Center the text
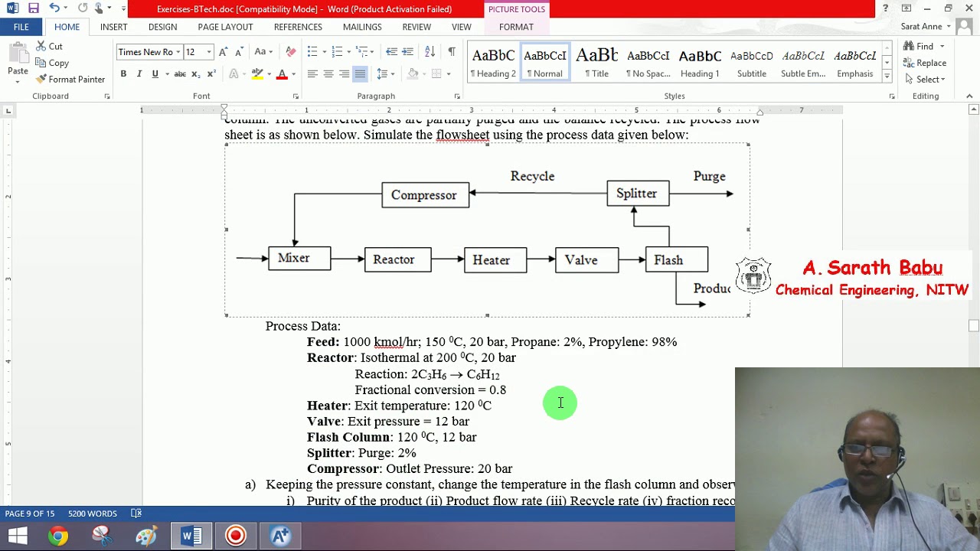The width and height of the screenshot is (980, 551). pyautogui.click(x=328, y=73)
